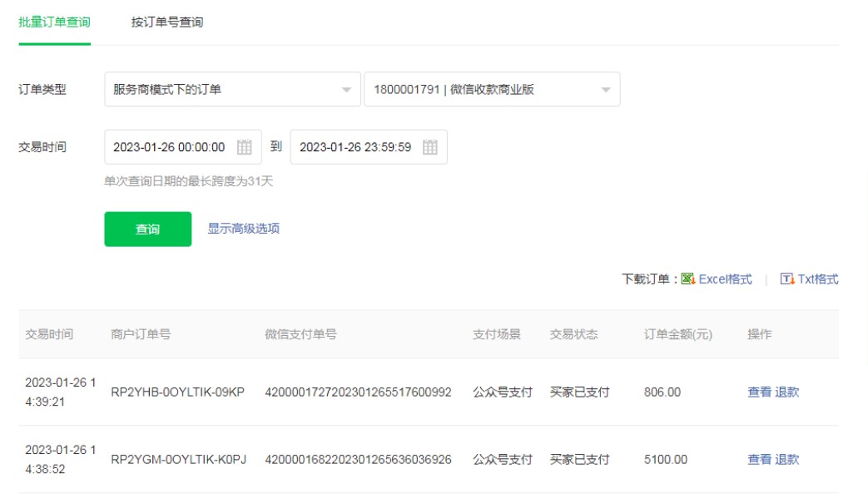Refund the 5100.00 order
This screenshot has height=503, width=868.
(787, 460)
